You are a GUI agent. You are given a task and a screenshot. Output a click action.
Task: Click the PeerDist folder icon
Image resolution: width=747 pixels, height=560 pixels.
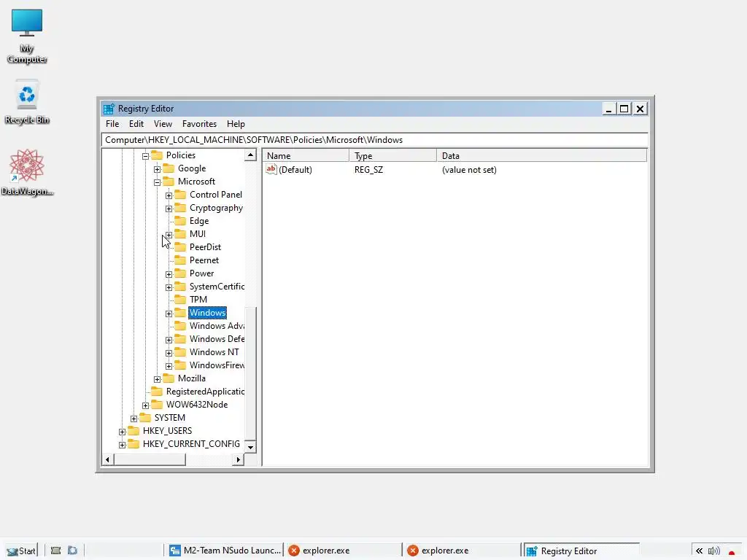tap(180, 246)
